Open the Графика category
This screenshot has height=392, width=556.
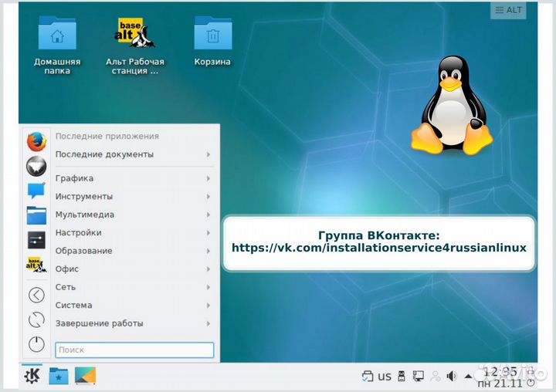(x=134, y=178)
